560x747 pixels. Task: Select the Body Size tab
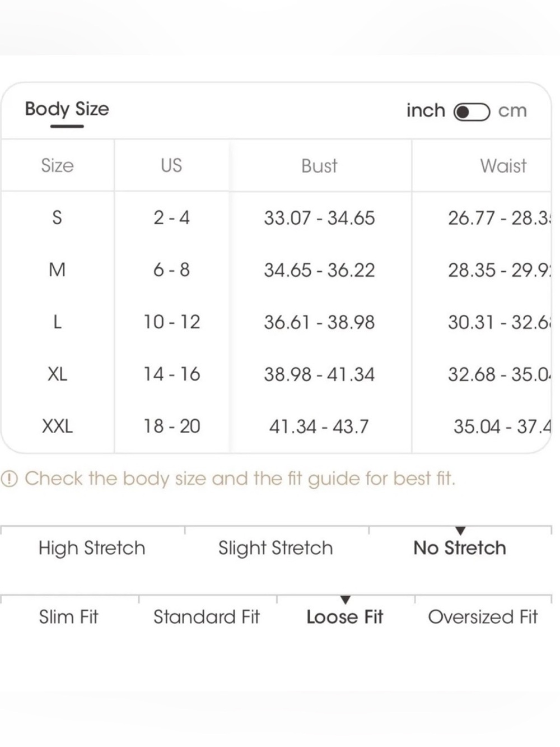click(67, 109)
